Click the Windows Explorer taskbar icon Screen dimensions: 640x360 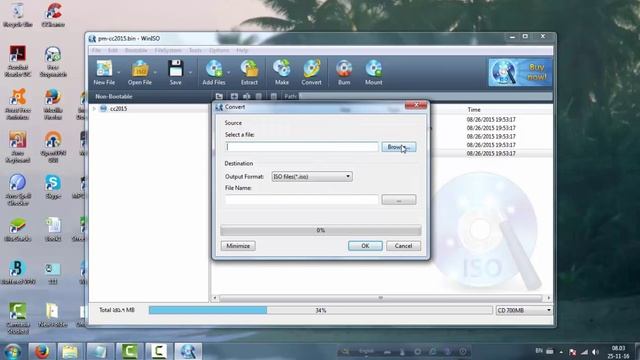(x=70, y=351)
